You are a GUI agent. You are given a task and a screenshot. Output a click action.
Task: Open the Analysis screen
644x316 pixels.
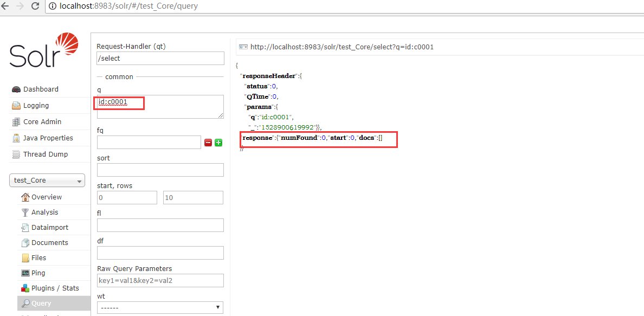click(x=45, y=212)
